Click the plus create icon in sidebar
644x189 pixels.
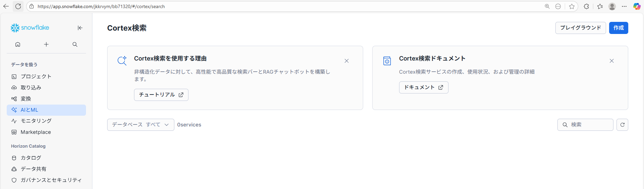pyautogui.click(x=46, y=44)
